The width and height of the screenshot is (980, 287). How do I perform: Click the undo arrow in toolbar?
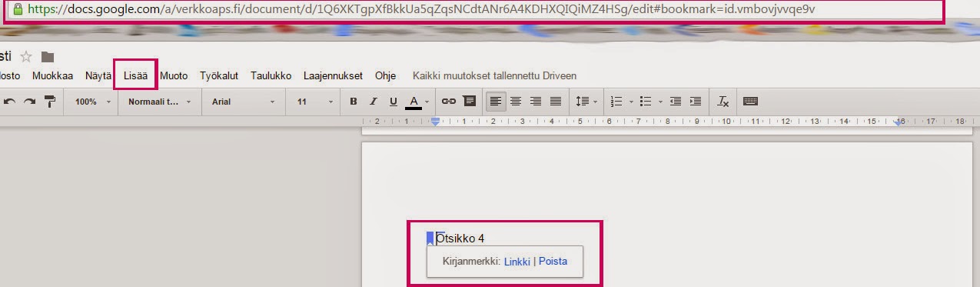pyautogui.click(x=10, y=102)
